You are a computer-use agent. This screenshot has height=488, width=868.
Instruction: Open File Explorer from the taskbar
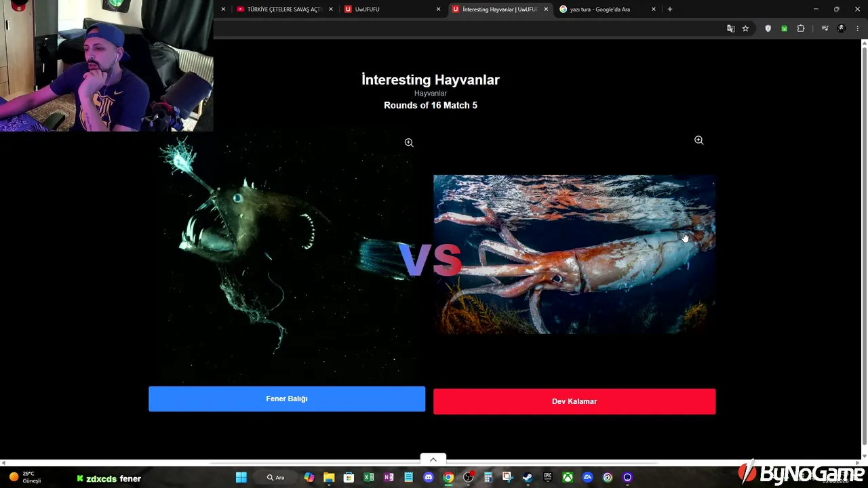click(329, 478)
